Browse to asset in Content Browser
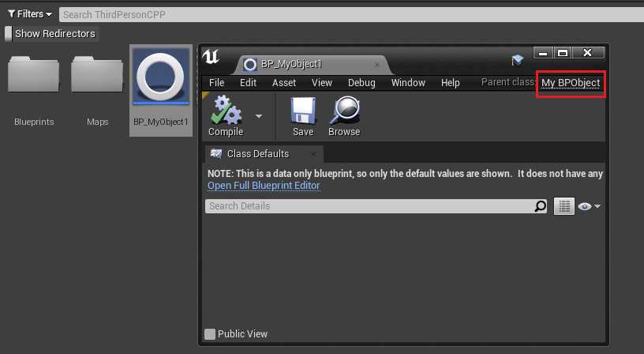Screen dimensions: 644x354 [x=344, y=116]
